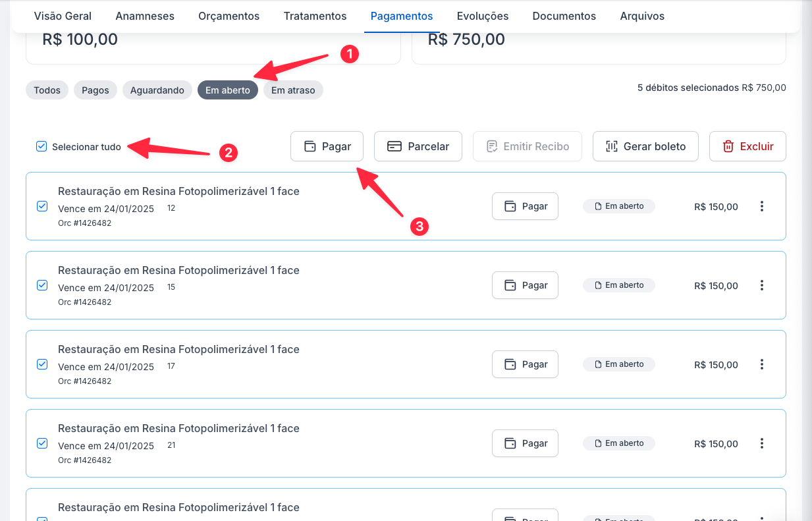Uncheck the first debt row checkbox
812x521 pixels.
42,206
